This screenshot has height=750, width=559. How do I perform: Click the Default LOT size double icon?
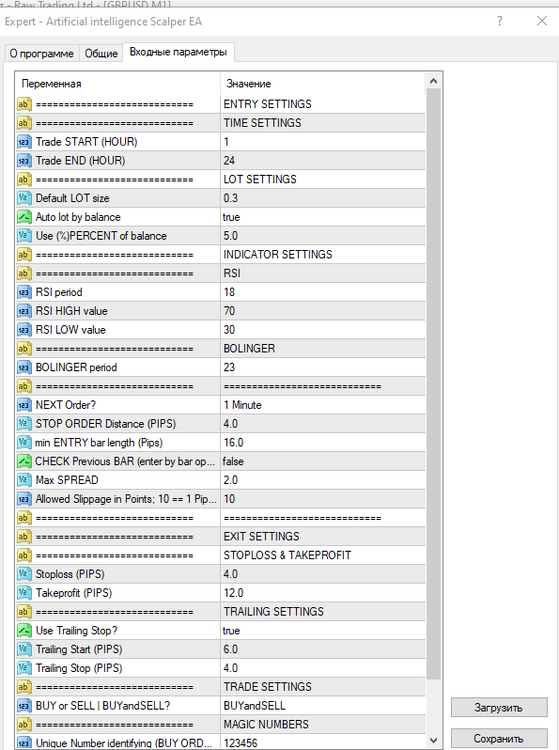point(24,198)
